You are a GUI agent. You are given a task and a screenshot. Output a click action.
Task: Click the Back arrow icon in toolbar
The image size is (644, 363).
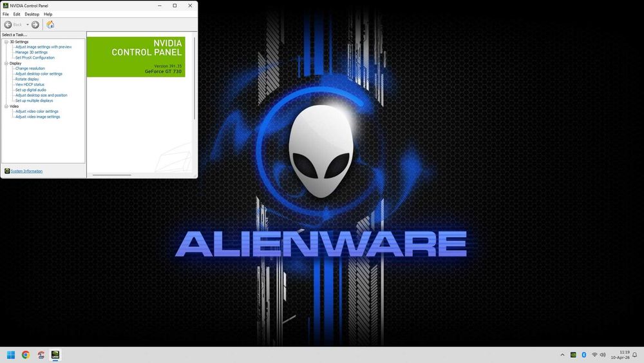[8, 25]
